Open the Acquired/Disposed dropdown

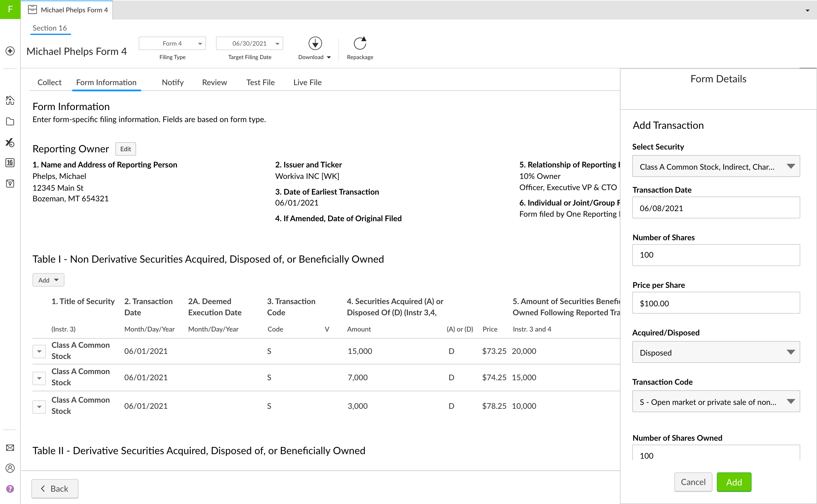716,352
